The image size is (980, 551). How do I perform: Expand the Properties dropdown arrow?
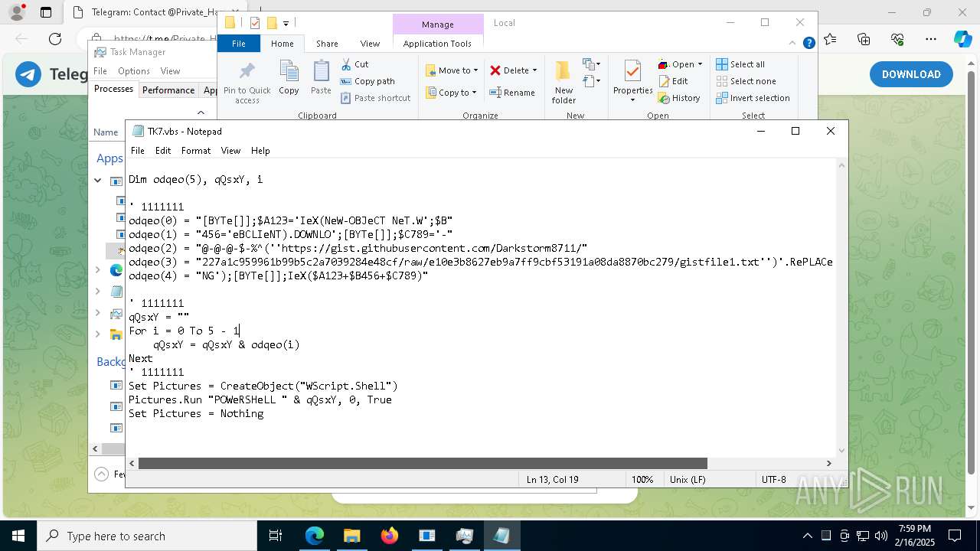[632, 100]
